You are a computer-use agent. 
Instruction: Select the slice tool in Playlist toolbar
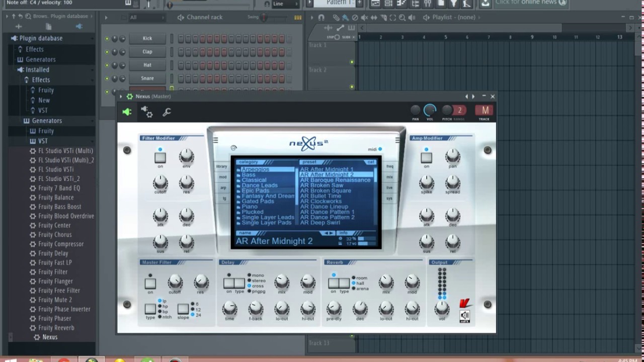(383, 17)
